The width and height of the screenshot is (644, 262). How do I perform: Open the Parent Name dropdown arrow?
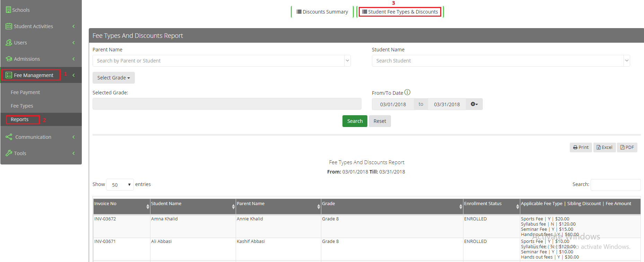click(x=347, y=61)
